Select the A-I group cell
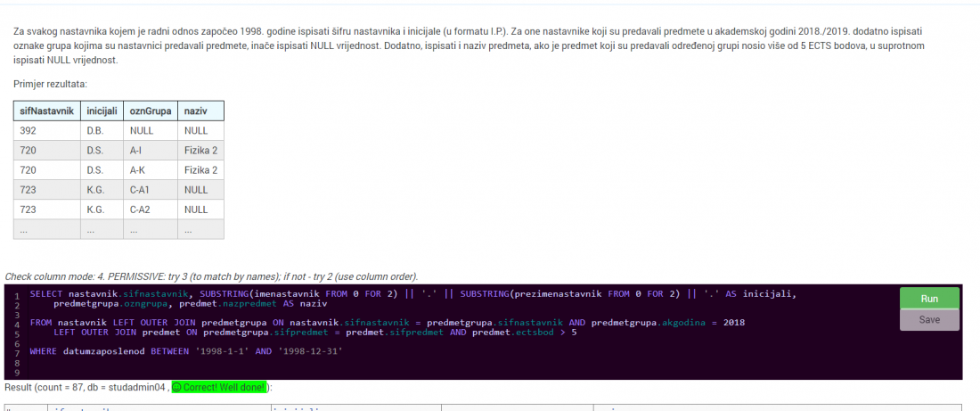The height and width of the screenshot is (411, 980). pyautogui.click(x=150, y=151)
